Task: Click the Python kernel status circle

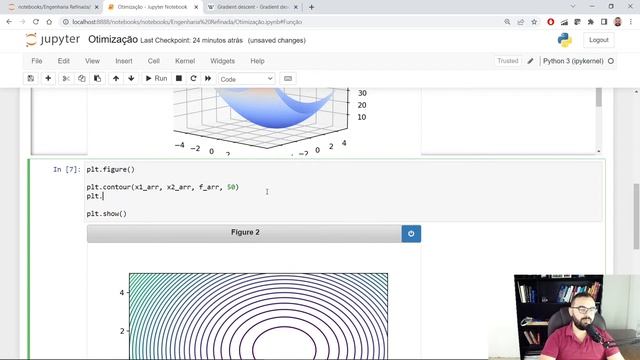Action: [611, 61]
